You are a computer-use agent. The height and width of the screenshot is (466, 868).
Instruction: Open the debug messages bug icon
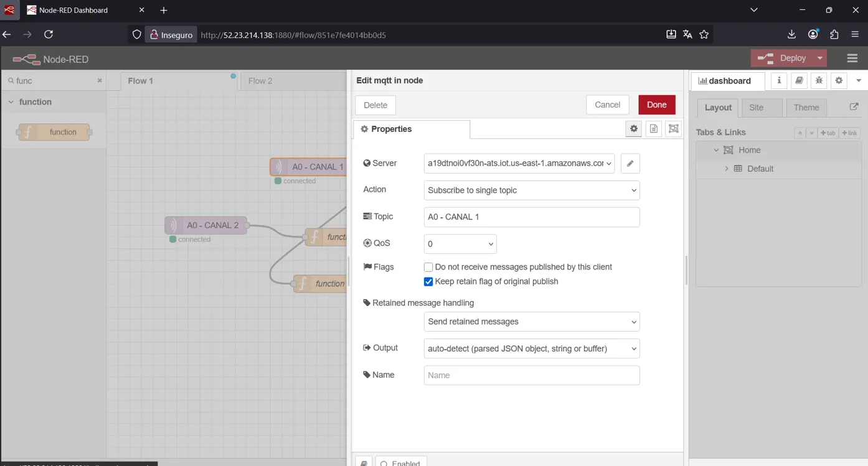[x=819, y=80]
